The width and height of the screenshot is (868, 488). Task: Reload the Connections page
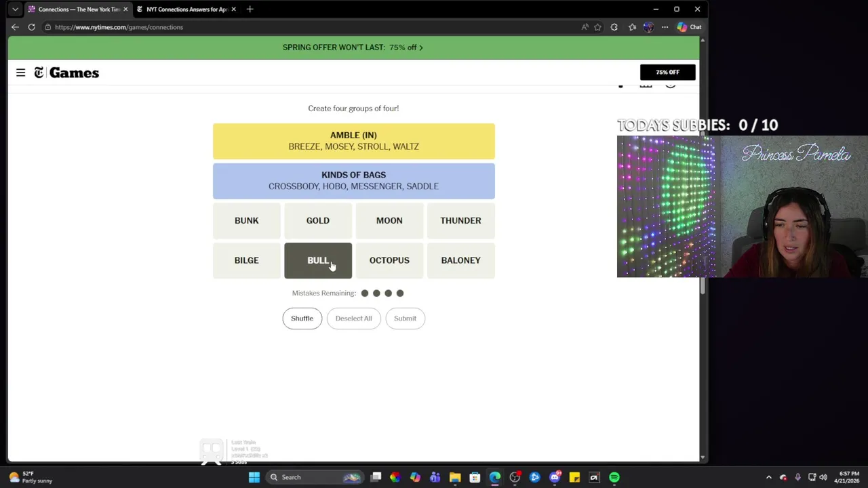tap(31, 27)
